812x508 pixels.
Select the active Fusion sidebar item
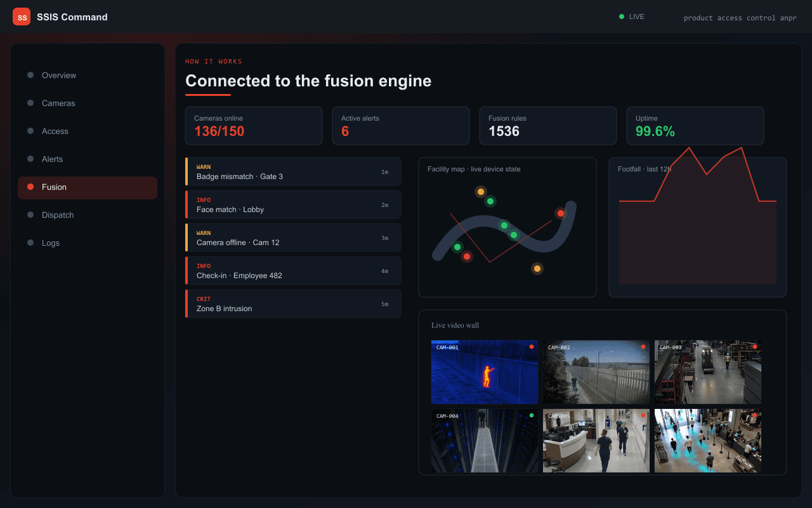point(88,187)
